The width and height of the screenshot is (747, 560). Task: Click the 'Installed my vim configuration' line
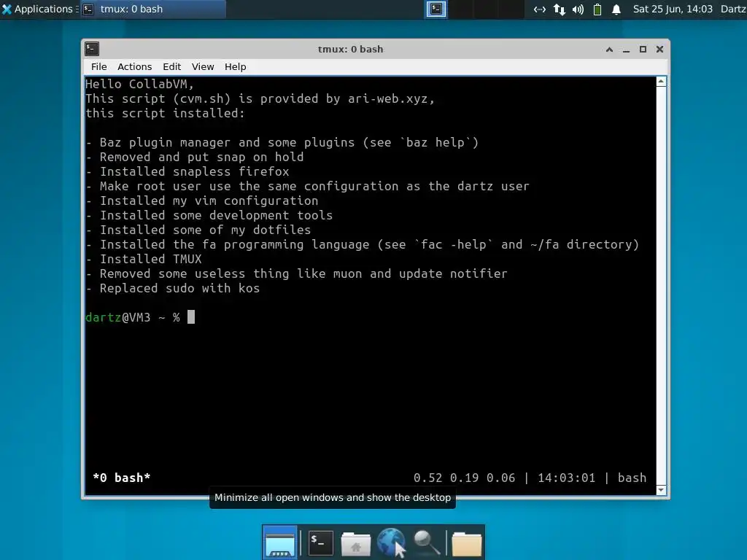pyautogui.click(x=202, y=201)
